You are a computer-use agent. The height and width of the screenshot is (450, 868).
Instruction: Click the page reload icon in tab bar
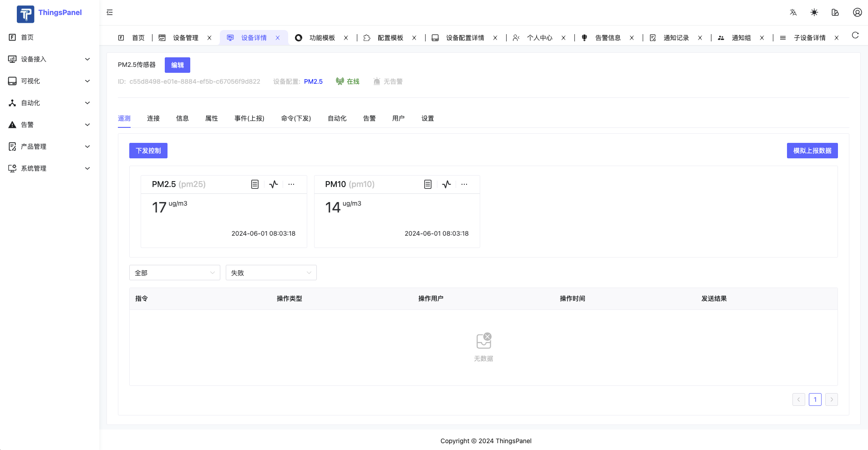coord(855,35)
